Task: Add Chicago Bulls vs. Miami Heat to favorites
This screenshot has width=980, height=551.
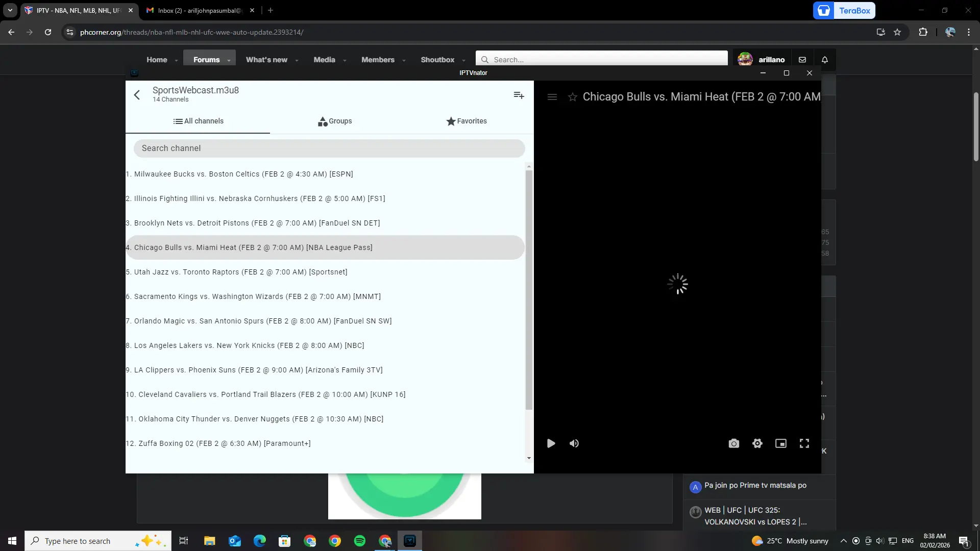Action: [573, 97]
